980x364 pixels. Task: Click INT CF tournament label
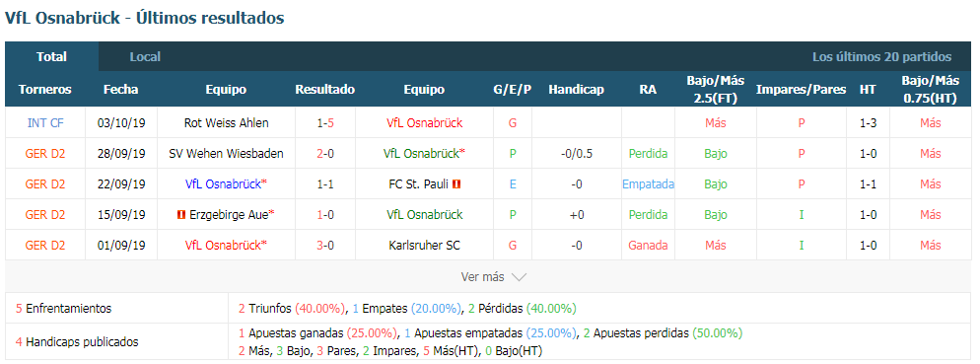[x=45, y=123]
